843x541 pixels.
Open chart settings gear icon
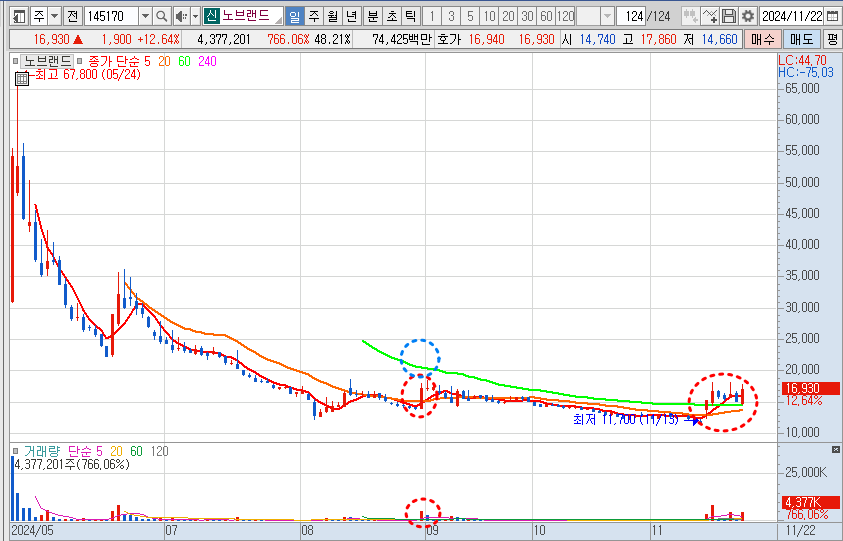coord(748,16)
